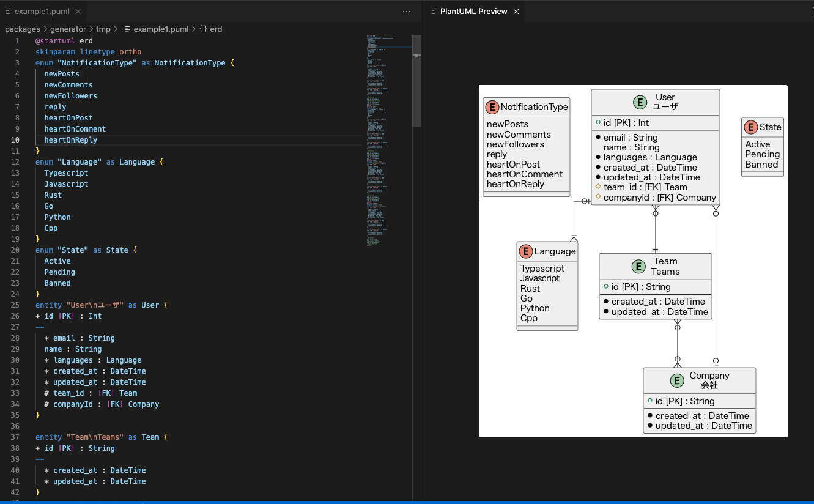This screenshot has height=504, width=814.
Task: Click the E icon on the Language enum
Action: click(526, 251)
